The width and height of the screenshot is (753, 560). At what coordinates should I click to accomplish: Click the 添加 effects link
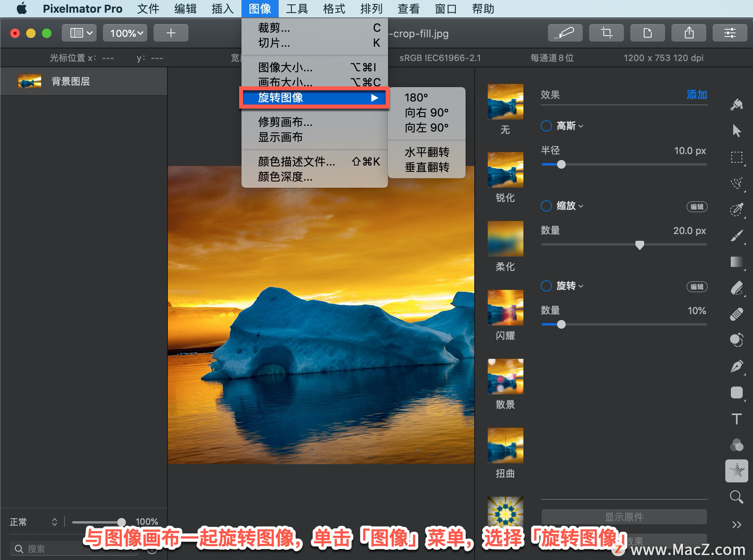click(x=697, y=95)
